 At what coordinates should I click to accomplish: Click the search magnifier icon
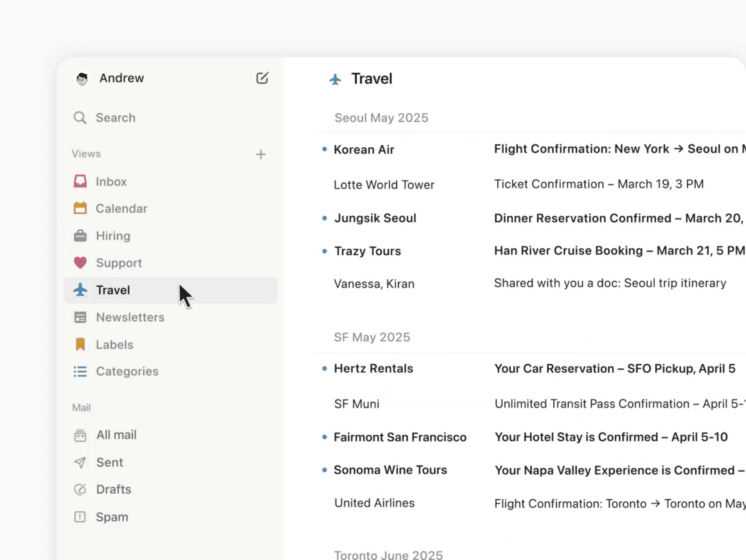pos(80,118)
